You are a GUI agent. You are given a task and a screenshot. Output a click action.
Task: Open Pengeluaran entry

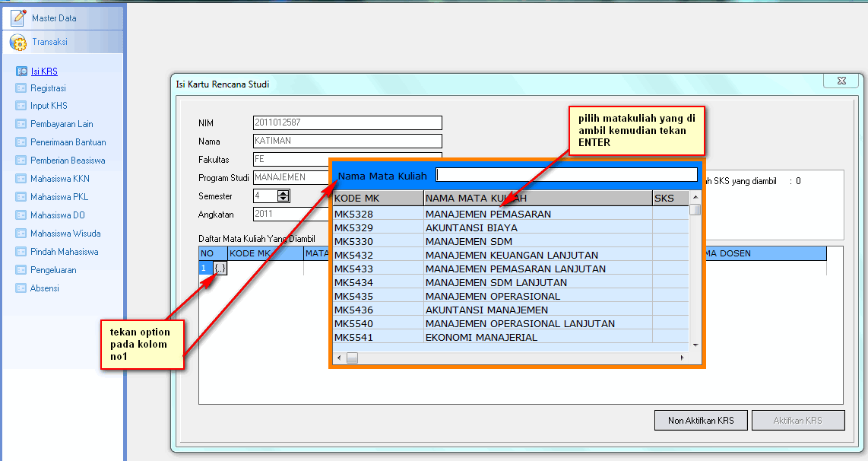pos(53,270)
